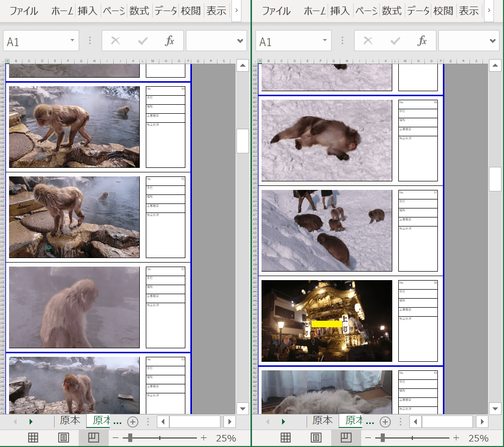Open the ファイル tab in left window
The height and width of the screenshot is (447, 504).
(x=24, y=11)
